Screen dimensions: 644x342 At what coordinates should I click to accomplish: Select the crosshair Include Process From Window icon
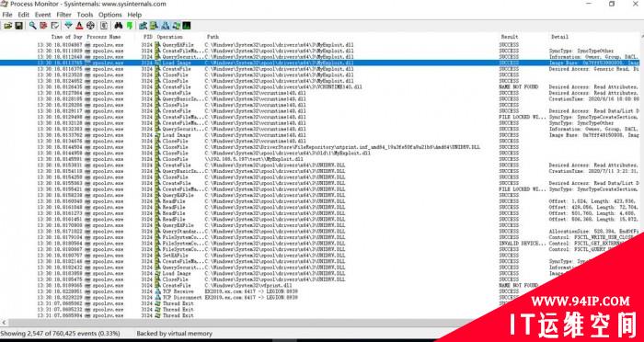click(91, 26)
